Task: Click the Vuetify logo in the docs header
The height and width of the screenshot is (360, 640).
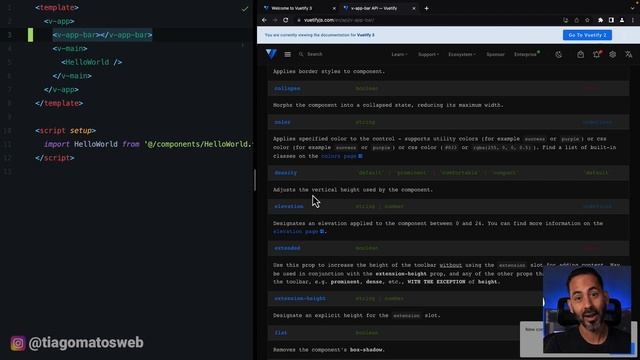Action: 271,54
